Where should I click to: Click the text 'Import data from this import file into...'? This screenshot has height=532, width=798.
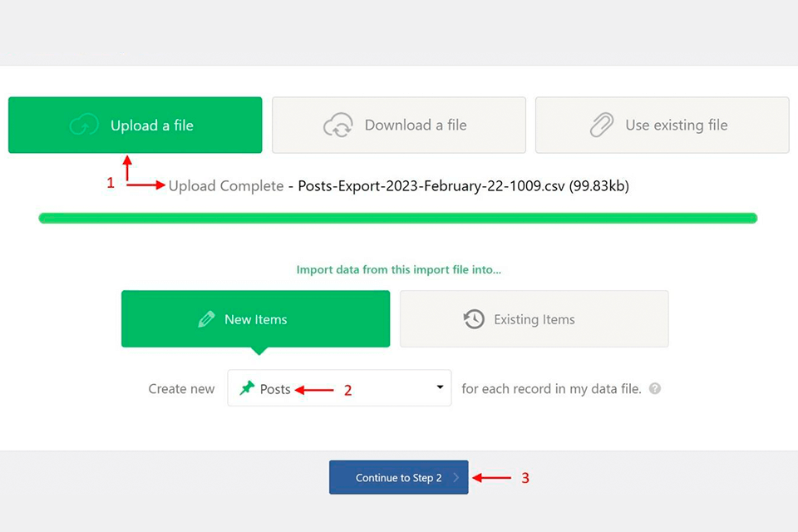398,270
